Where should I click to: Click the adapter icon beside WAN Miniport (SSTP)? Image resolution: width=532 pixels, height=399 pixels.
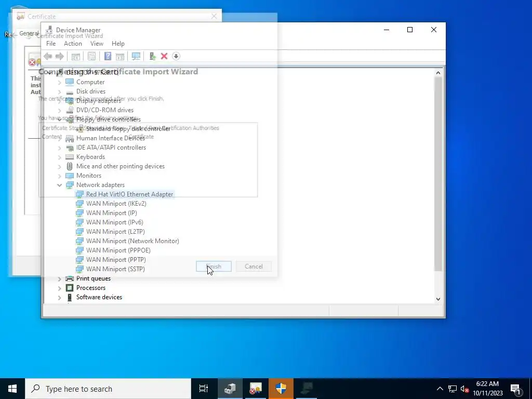tap(79, 269)
